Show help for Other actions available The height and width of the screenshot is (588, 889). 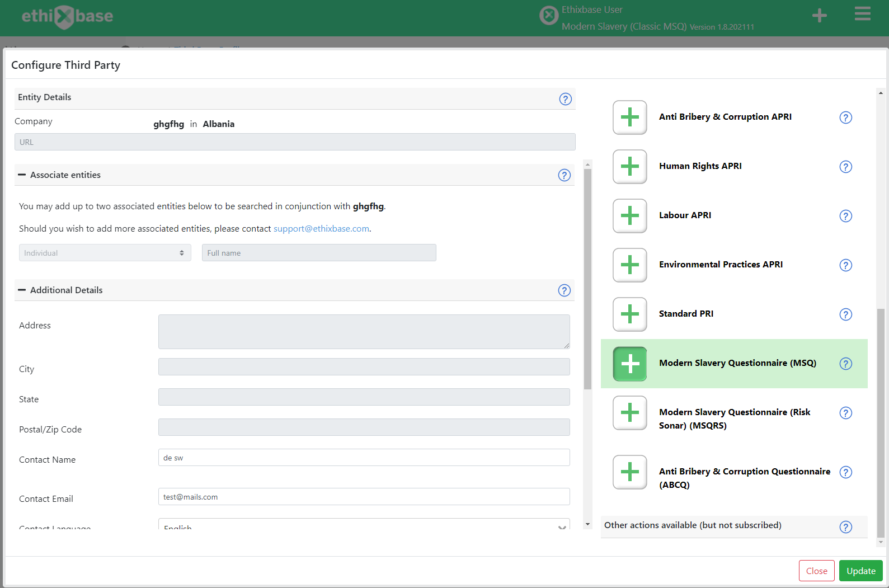pos(846,527)
